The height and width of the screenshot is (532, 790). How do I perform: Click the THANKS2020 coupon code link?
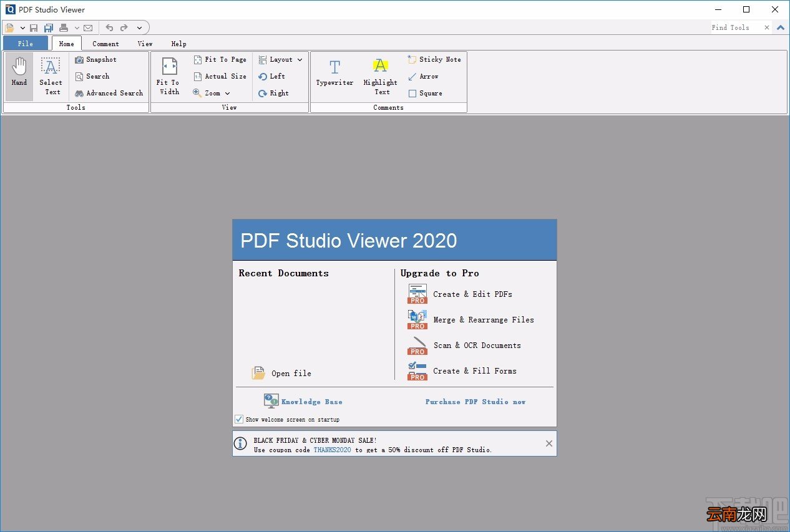(x=332, y=450)
